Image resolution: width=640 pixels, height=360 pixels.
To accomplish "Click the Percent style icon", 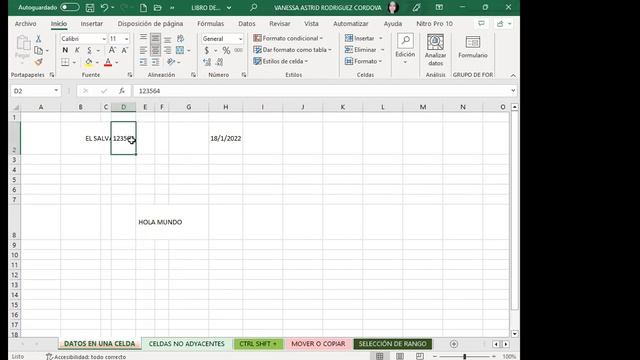I will 226,50.
